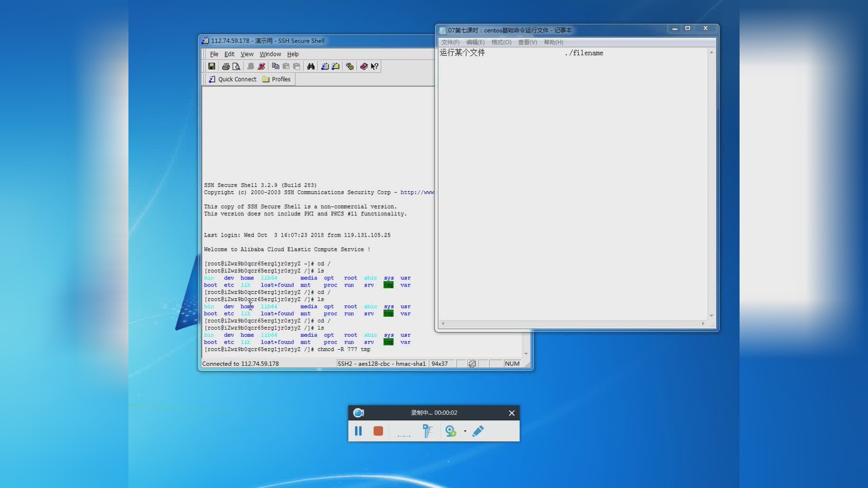Open 帮助(H) menu in Notepad
868x488 pixels.
tap(553, 42)
